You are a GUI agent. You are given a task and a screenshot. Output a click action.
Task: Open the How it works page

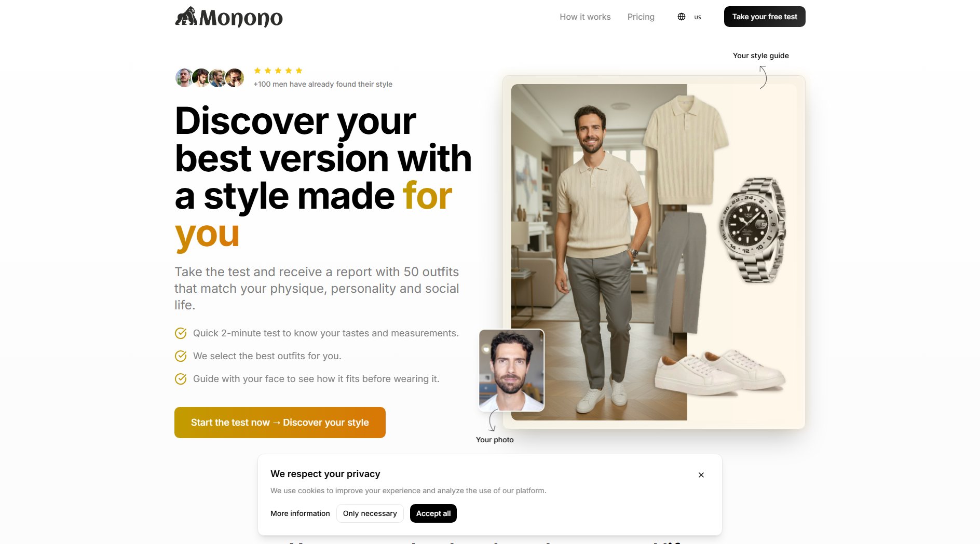click(x=585, y=17)
